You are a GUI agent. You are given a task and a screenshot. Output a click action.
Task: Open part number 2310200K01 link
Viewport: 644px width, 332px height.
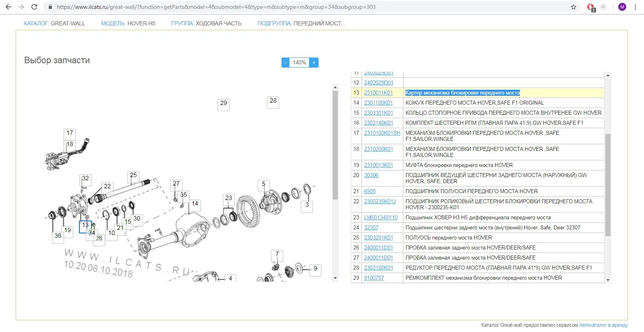[379, 149]
